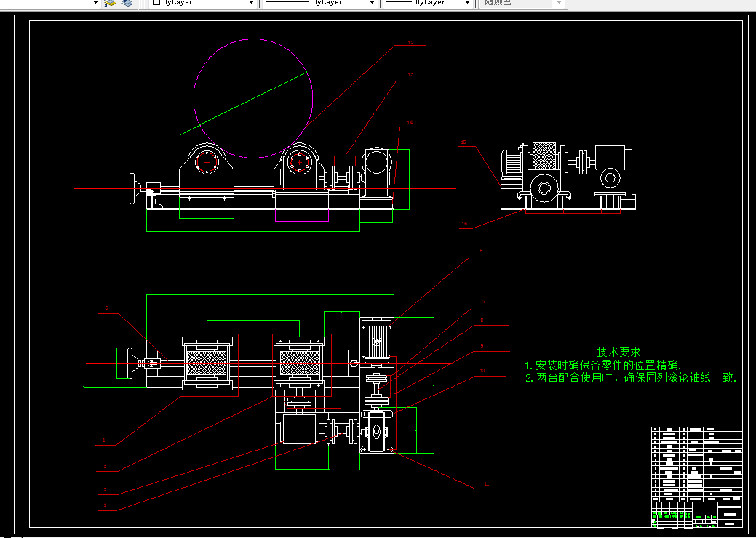
Task: Select part number label 2
Action: 105,490
